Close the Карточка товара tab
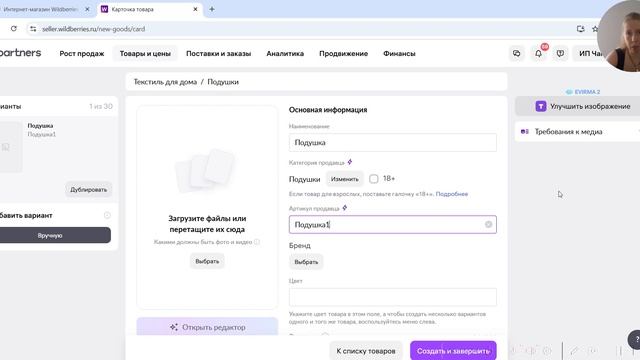The image size is (640, 360). point(195,9)
